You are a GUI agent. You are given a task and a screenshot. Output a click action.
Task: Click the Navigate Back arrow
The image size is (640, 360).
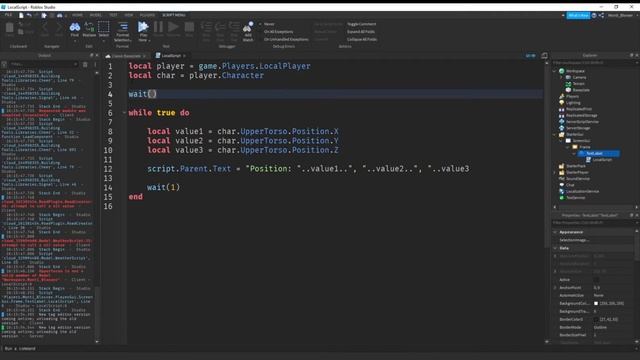45,27
